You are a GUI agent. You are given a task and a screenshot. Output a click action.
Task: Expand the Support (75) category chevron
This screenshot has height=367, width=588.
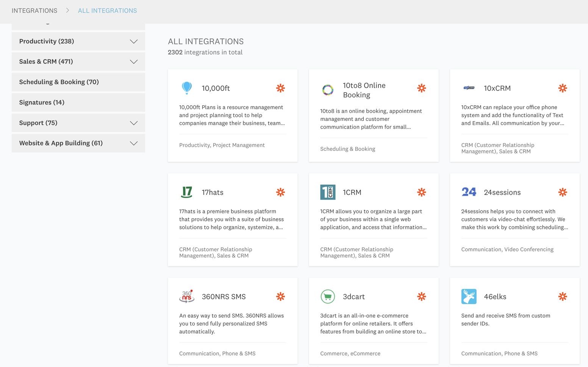(x=134, y=123)
